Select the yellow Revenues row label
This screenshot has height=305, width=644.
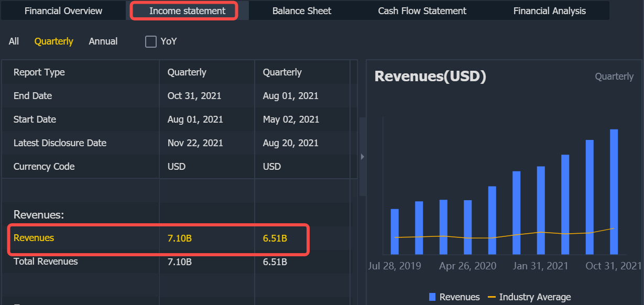pyautogui.click(x=34, y=238)
